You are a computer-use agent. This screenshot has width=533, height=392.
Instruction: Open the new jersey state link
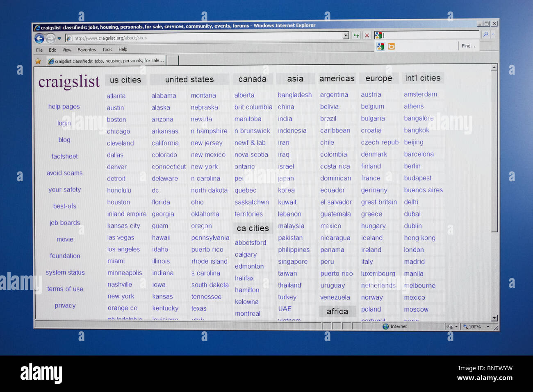207,143
